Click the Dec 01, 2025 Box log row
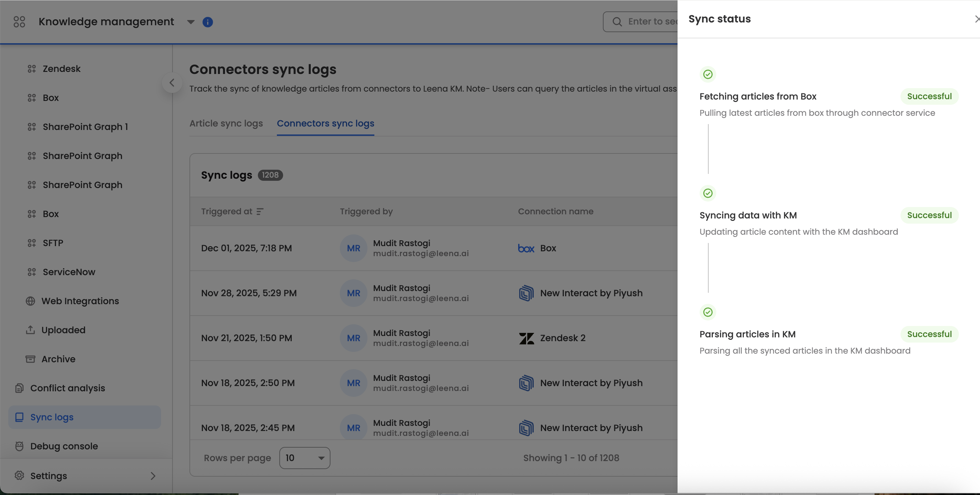The height and width of the screenshot is (495, 980). 419,248
